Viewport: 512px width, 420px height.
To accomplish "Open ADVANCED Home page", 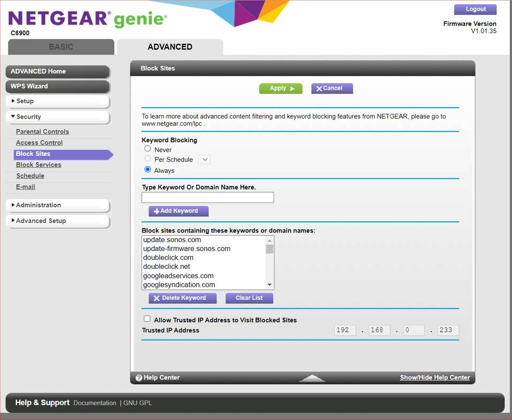I will click(57, 71).
